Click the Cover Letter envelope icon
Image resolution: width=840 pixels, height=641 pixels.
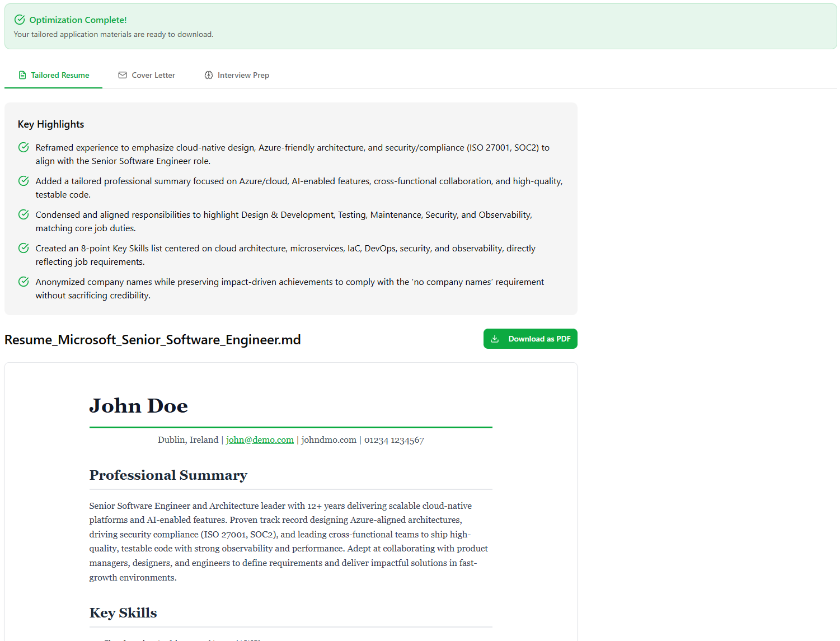[123, 75]
